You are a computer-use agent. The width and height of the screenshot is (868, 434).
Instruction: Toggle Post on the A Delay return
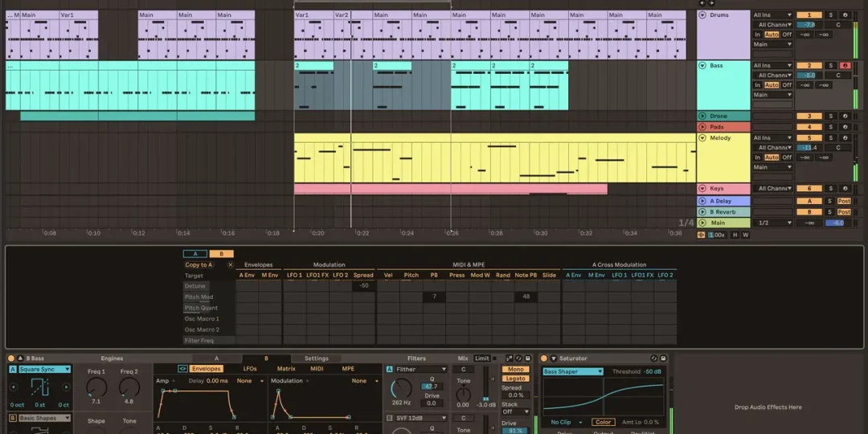pos(844,202)
